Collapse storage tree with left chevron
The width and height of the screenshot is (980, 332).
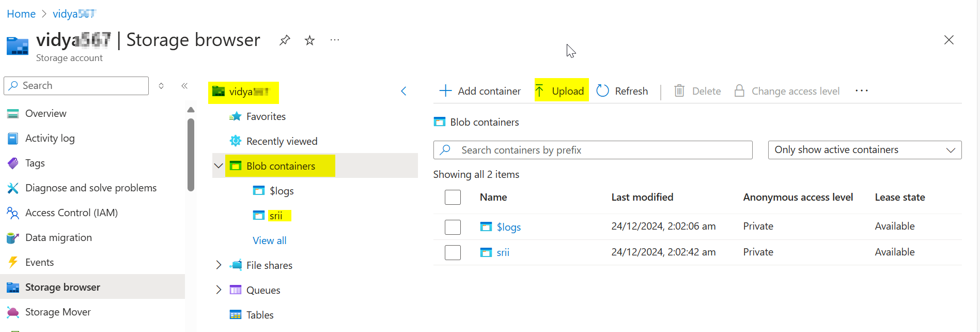click(403, 91)
